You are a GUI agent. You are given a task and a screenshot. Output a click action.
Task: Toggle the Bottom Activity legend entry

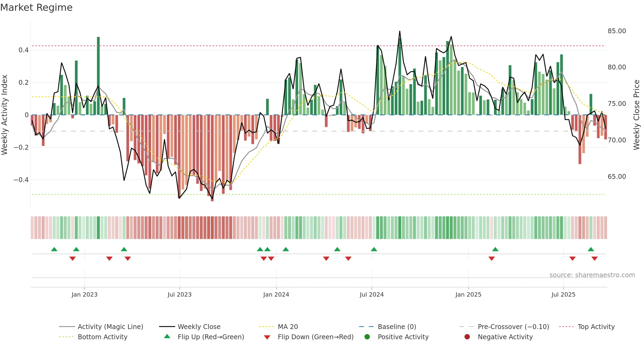coord(93,337)
